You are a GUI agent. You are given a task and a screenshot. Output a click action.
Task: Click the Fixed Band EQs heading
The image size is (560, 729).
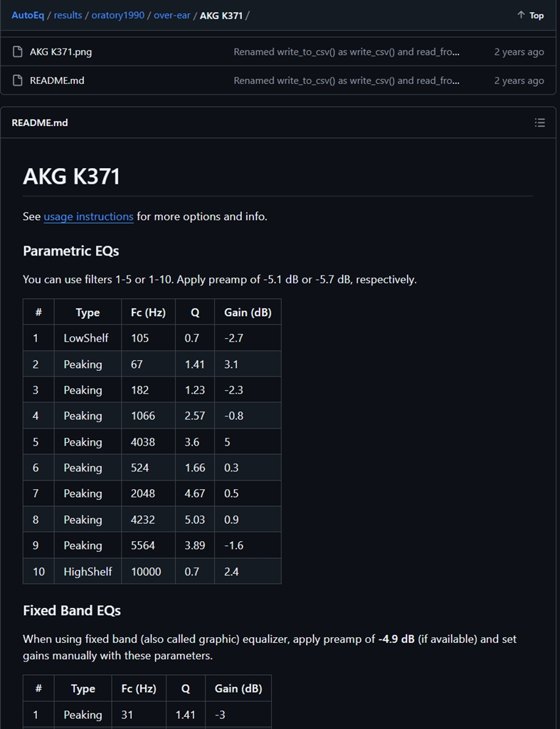pyautogui.click(x=72, y=611)
